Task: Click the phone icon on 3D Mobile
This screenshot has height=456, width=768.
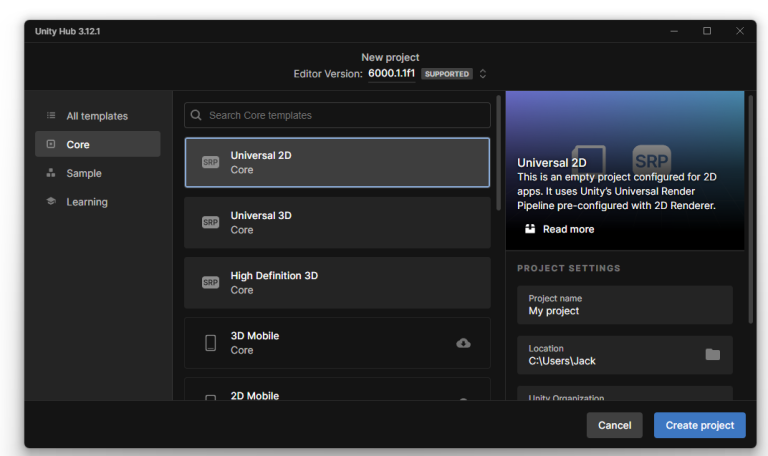Action: click(x=210, y=343)
